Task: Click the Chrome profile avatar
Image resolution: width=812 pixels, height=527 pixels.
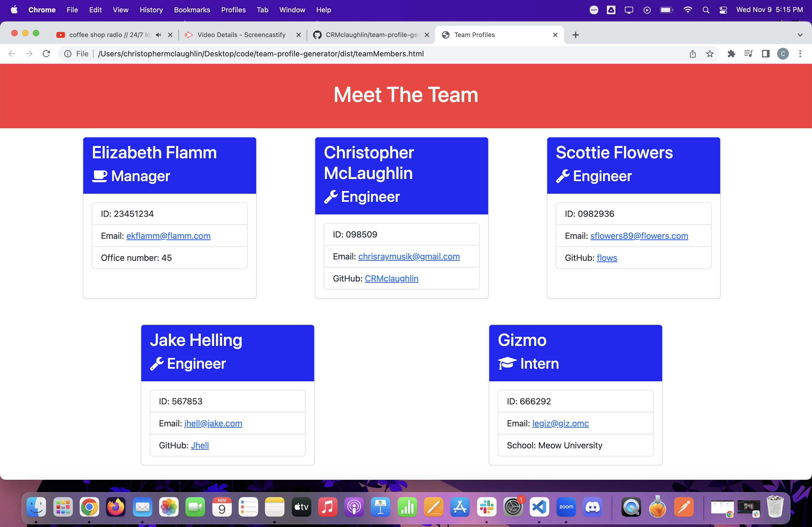Action: click(x=783, y=53)
